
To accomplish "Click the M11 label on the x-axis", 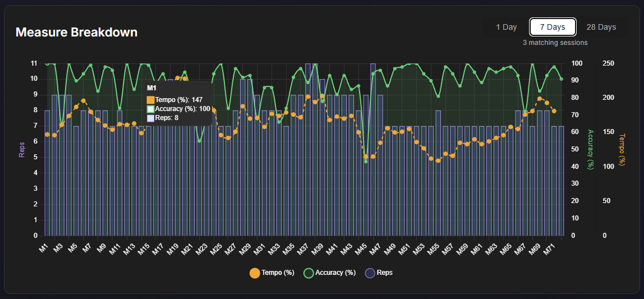I will [x=114, y=248].
